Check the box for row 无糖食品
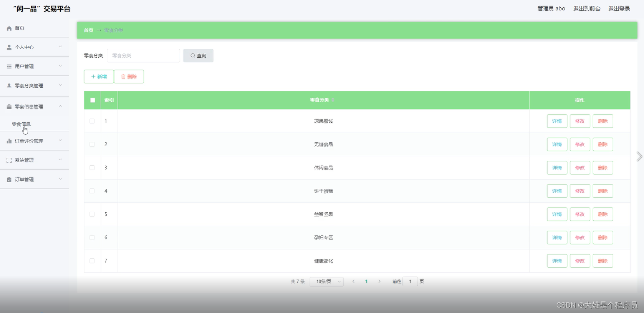The height and width of the screenshot is (313, 644). [x=92, y=145]
